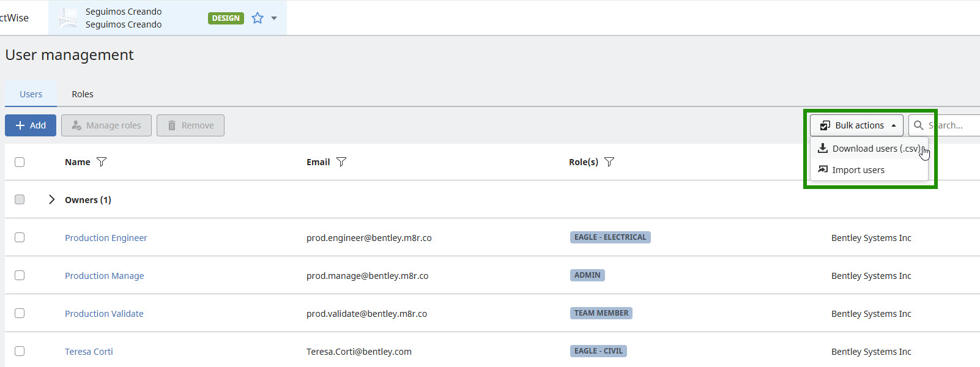Click the DESIGN badge in the project header
The width and height of the screenshot is (980, 367).
coord(226,18)
